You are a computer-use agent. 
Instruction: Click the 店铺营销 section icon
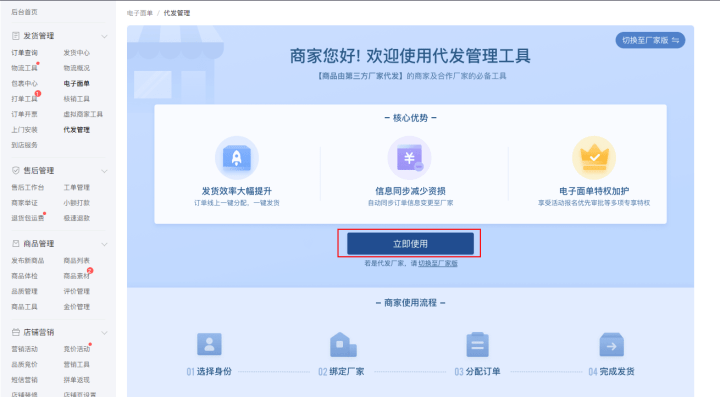16,332
